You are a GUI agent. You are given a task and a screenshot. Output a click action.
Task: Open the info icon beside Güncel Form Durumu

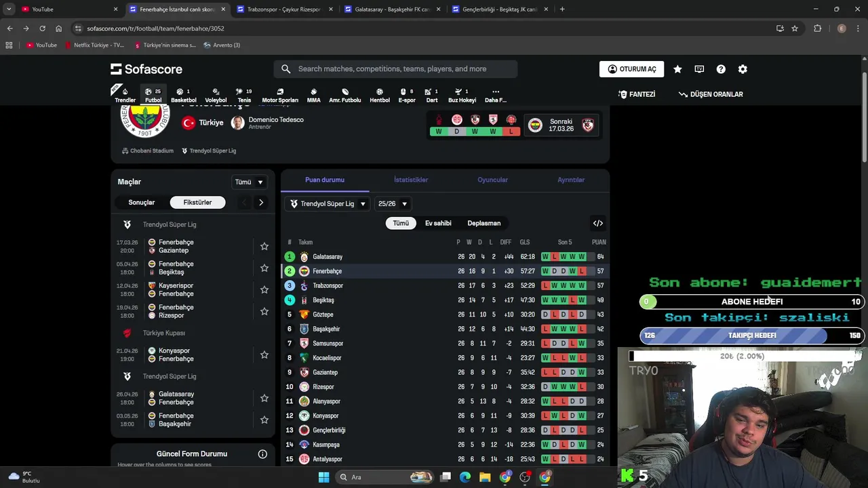click(262, 454)
